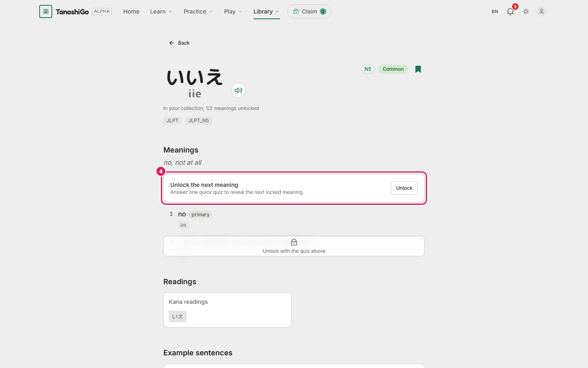This screenshot has height=368, width=588.
Task: Go to the Home page
Action: click(x=131, y=11)
